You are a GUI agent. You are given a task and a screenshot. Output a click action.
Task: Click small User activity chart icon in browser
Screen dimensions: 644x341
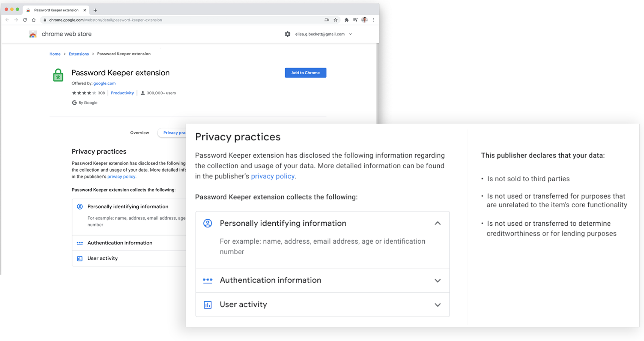(x=80, y=258)
